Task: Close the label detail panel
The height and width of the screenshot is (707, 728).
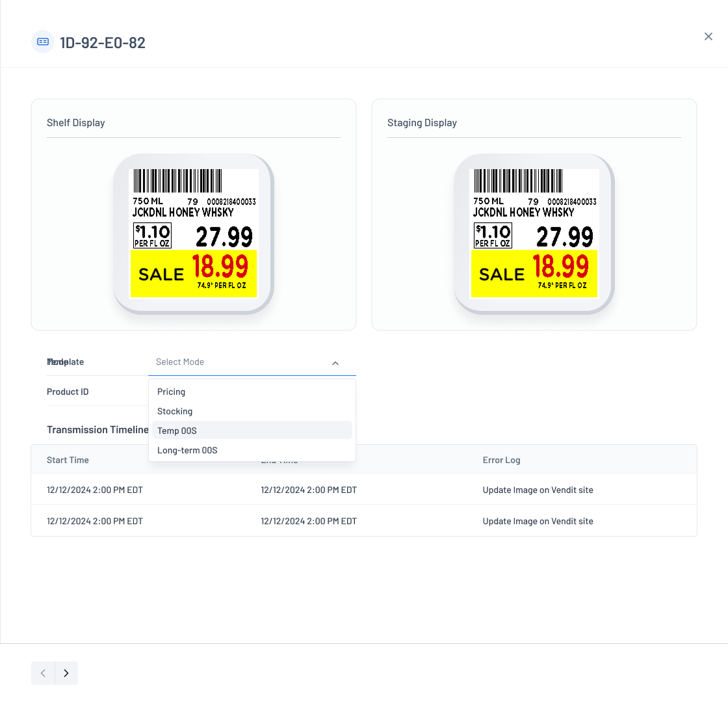Action: click(x=708, y=36)
